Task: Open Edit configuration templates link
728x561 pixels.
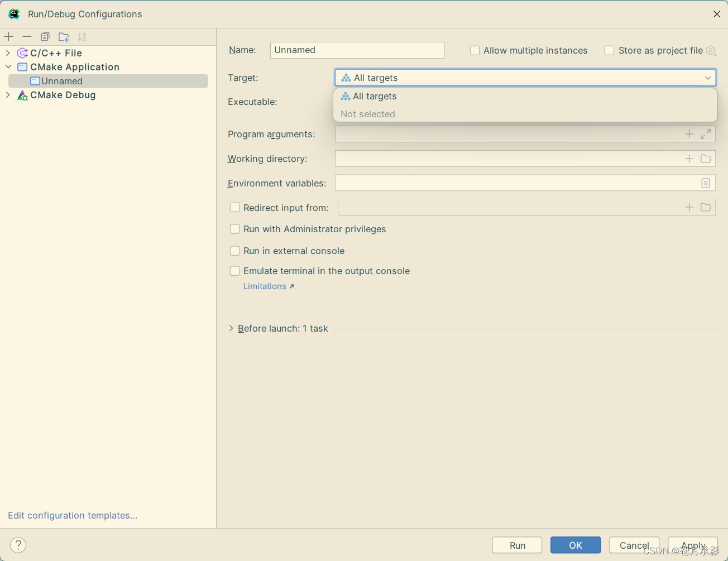Action: tap(73, 515)
